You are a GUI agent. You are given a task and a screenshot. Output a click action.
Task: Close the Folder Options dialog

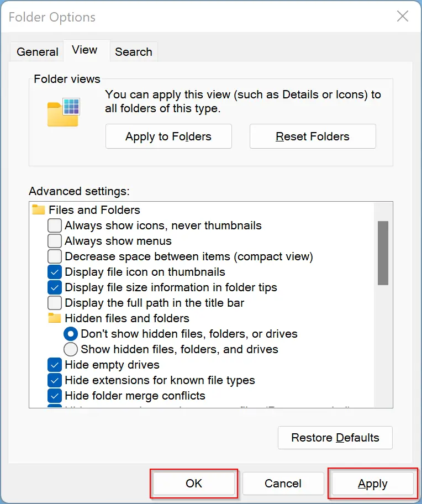pyautogui.click(x=403, y=16)
